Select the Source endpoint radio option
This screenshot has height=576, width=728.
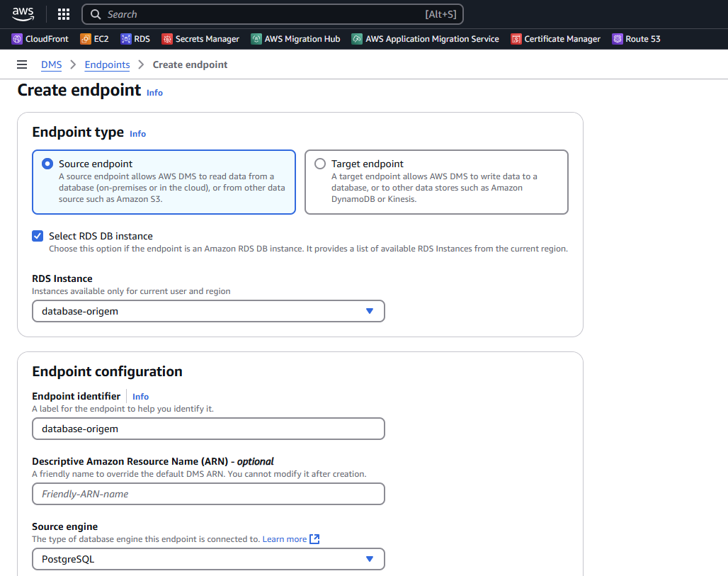click(x=47, y=164)
